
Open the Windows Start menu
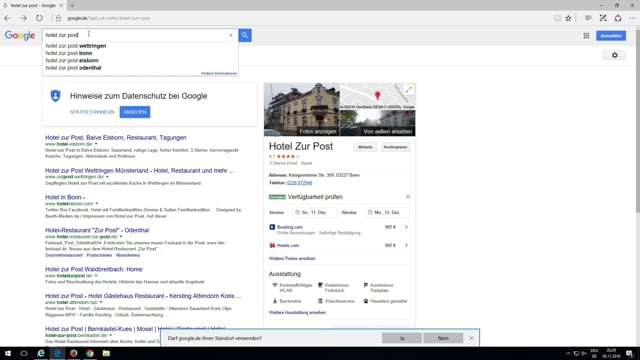[x=7, y=353]
